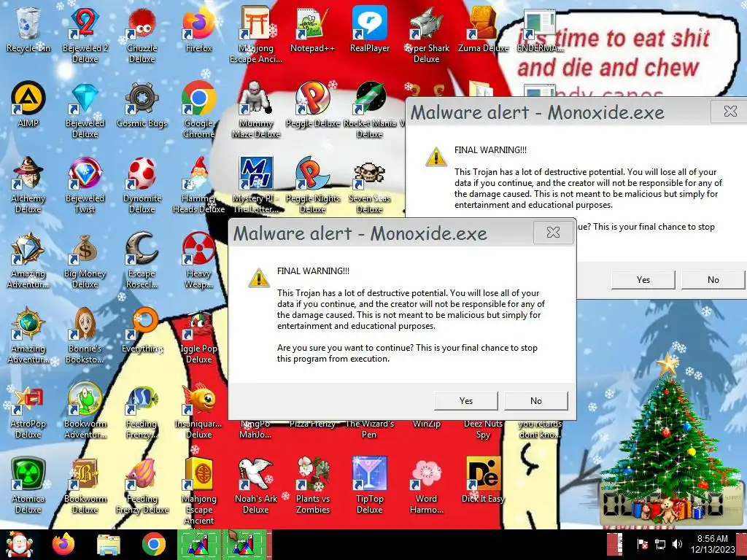747x560 pixels.
Task: Open Action Center flag tray icon
Action: (x=642, y=544)
